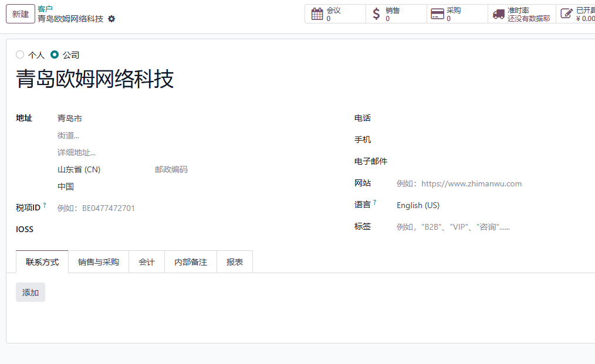
Task: Switch to the 销售与采购 tab
Action: (98, 262)
